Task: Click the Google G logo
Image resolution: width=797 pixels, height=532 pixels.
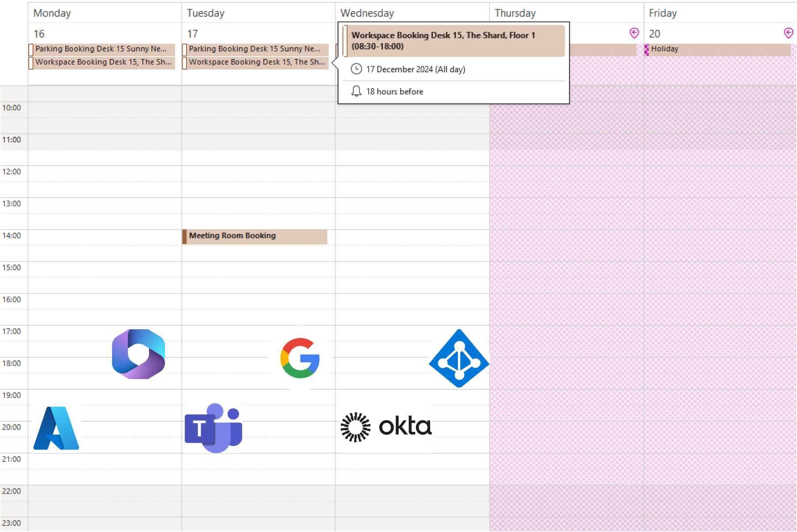Action: click(x=300, y=358)
